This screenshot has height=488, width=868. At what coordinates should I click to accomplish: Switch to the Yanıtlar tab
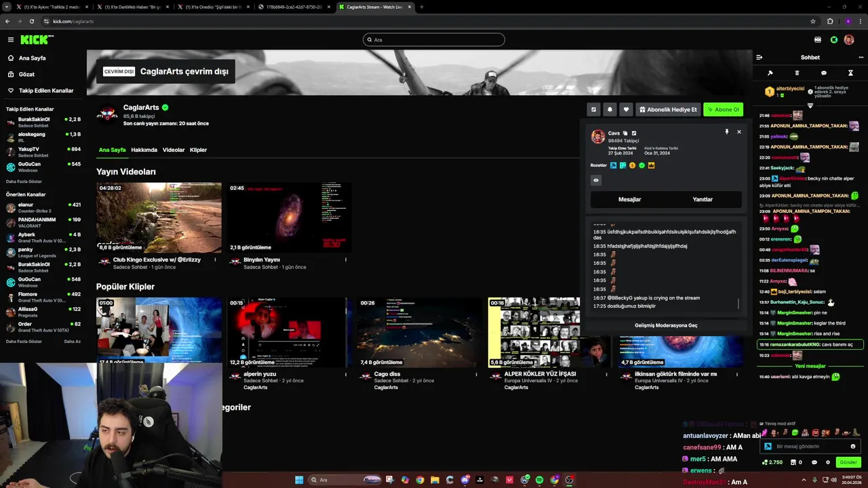703,199
